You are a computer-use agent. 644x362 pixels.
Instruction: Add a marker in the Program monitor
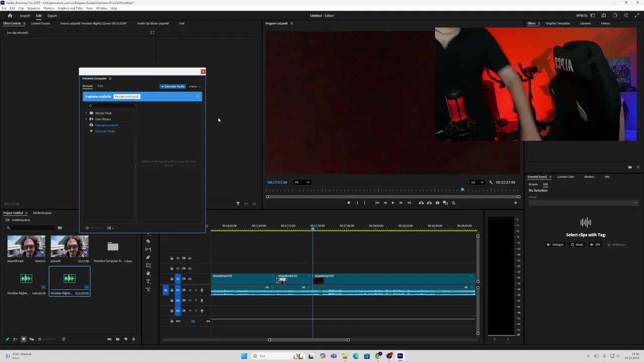[348, 203]
